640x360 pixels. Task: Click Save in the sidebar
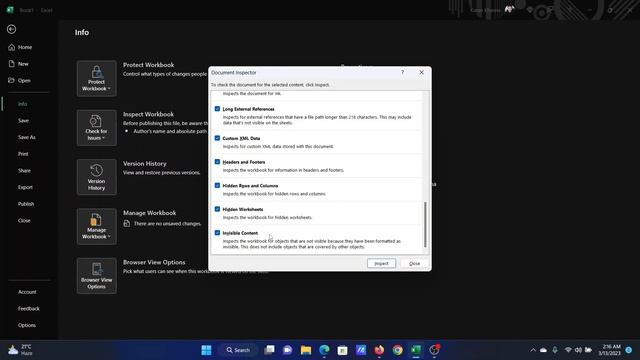(23, 120)
